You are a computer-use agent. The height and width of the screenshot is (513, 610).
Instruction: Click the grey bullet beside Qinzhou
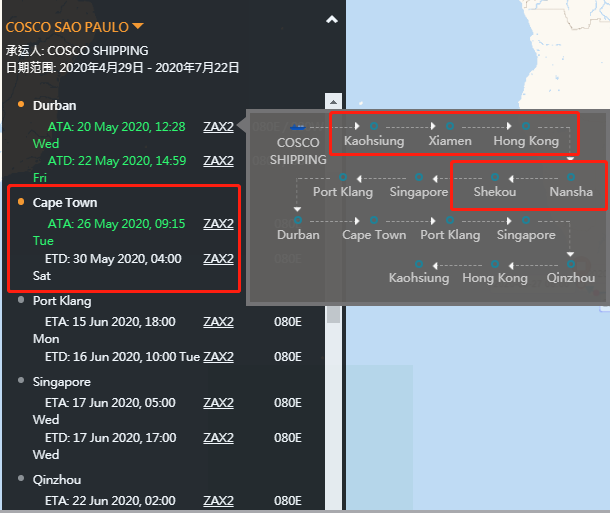point(21,478)
